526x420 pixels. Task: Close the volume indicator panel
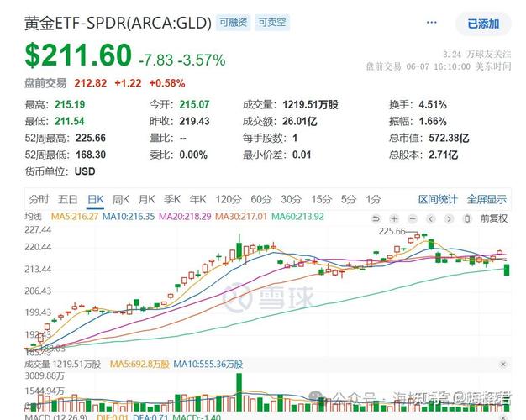(502, 365)
